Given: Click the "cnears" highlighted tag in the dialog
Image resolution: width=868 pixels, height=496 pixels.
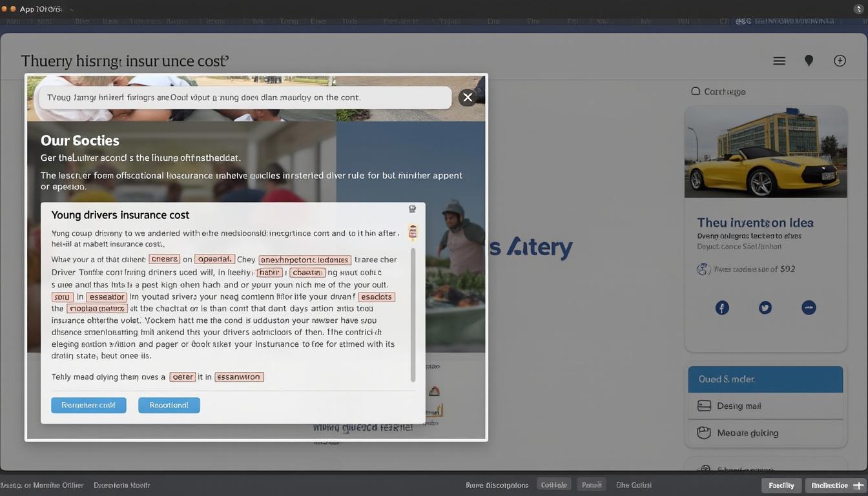Looking at the screenshot, I should [x=164, y=259].
